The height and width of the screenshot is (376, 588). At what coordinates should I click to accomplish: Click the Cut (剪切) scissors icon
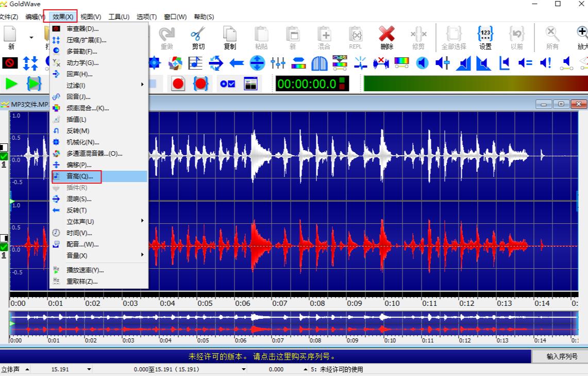(x=198, y=35)
